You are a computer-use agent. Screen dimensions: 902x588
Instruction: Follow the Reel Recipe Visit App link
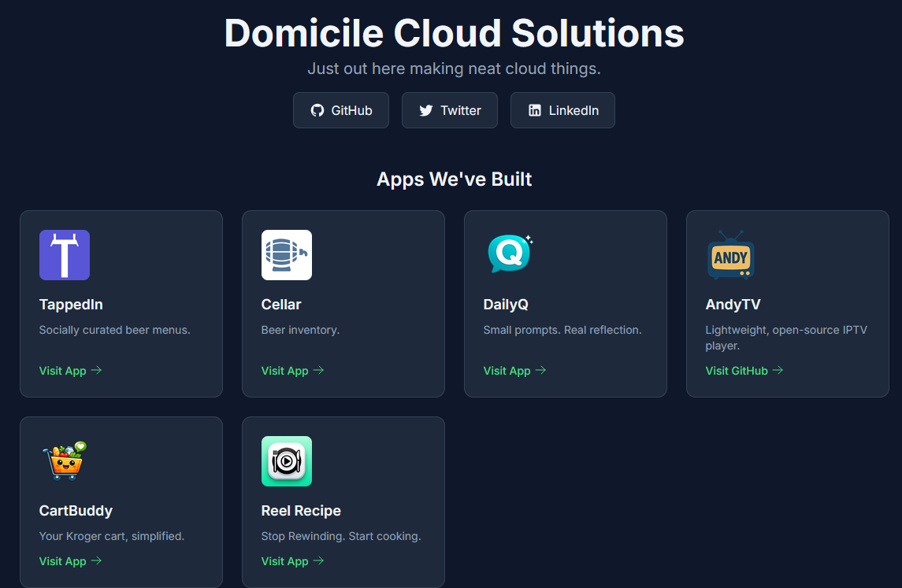click(292, 561)
